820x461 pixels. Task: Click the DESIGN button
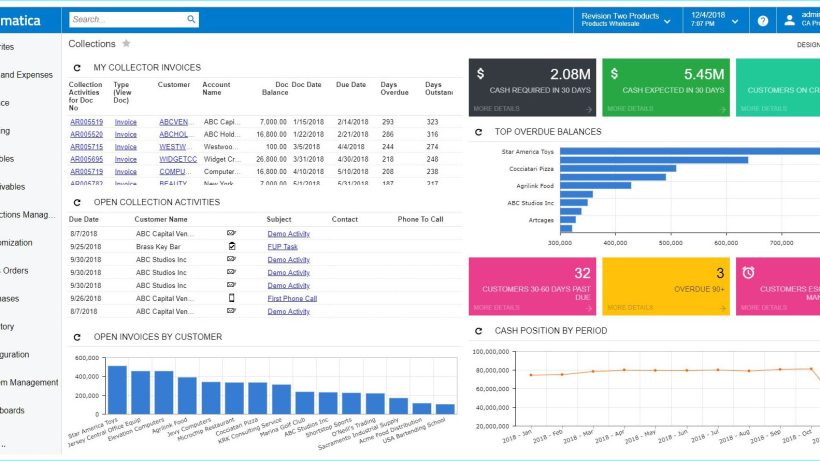808,45
